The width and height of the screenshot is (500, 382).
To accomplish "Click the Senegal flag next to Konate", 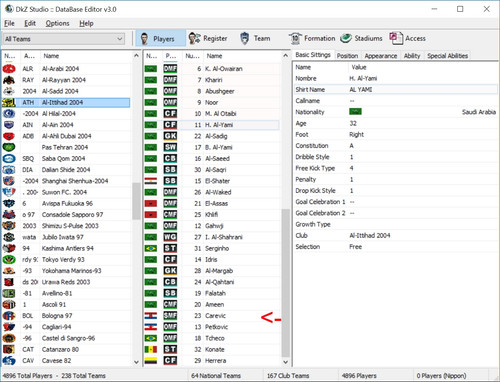I will click(151, 349).
